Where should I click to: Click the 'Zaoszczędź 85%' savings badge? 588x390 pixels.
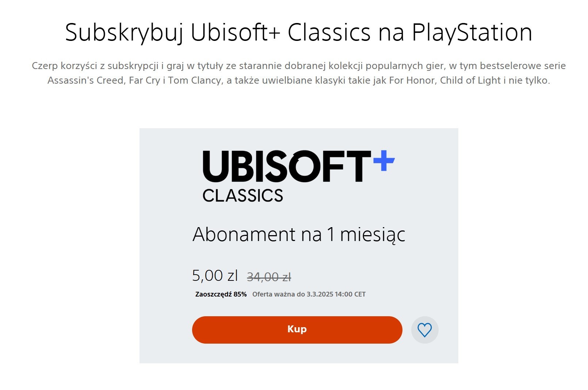pyautogui.click(x=221, y=294)
